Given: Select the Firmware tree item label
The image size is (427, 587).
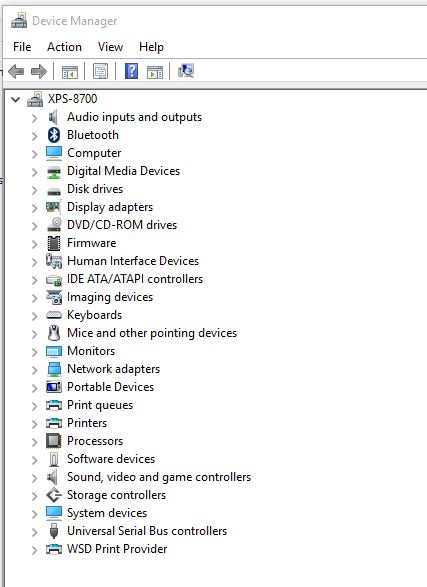Looking at the screenshot, I should point(91,243).
